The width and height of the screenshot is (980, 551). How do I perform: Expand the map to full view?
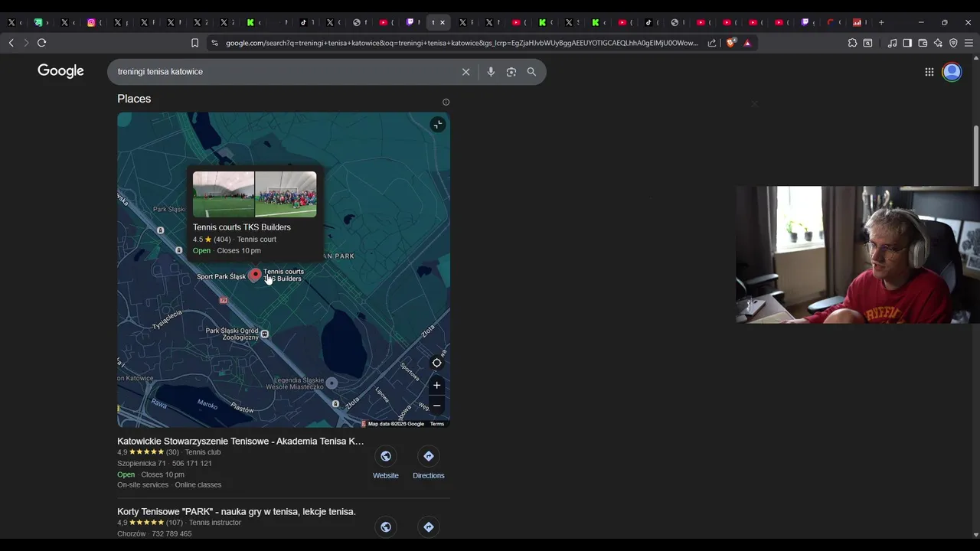coord(437,125)
